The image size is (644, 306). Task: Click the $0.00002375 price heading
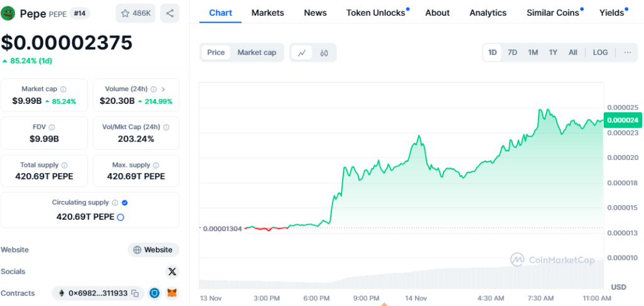pyautogui.click(x=67, y=42)
